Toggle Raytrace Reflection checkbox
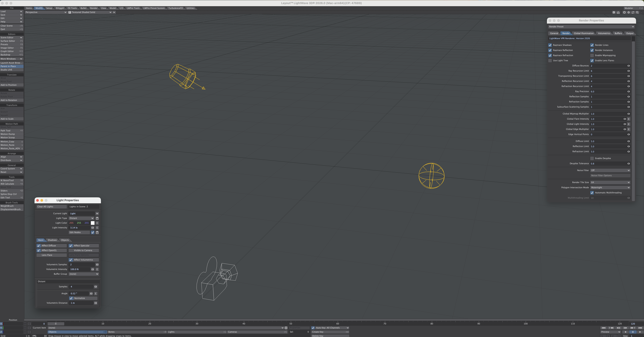Image resolution: width=644 pixels, height=337 pixels. (x=550, y=50)
